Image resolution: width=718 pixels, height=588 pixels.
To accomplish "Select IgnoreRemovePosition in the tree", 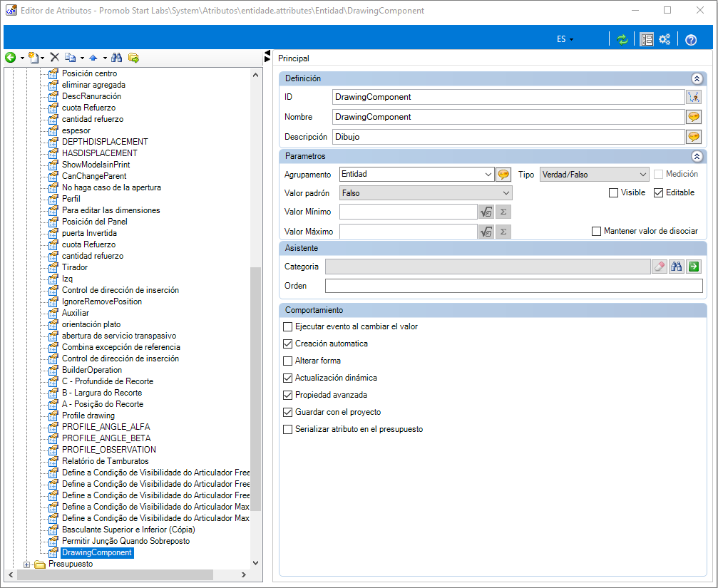I will click(102, 301).
